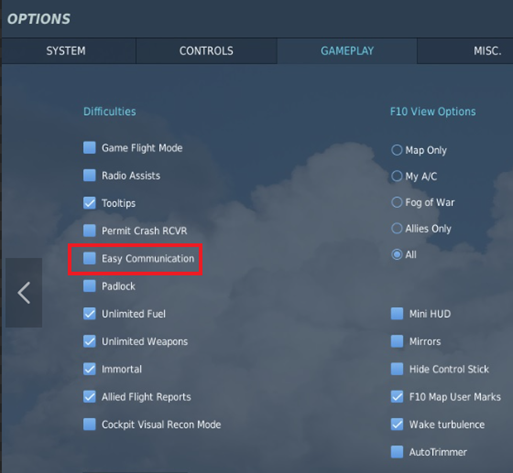Screen dimensions: 513x473
Task: Uncheck the Tooltips checkbox
Action: (89, 203)
